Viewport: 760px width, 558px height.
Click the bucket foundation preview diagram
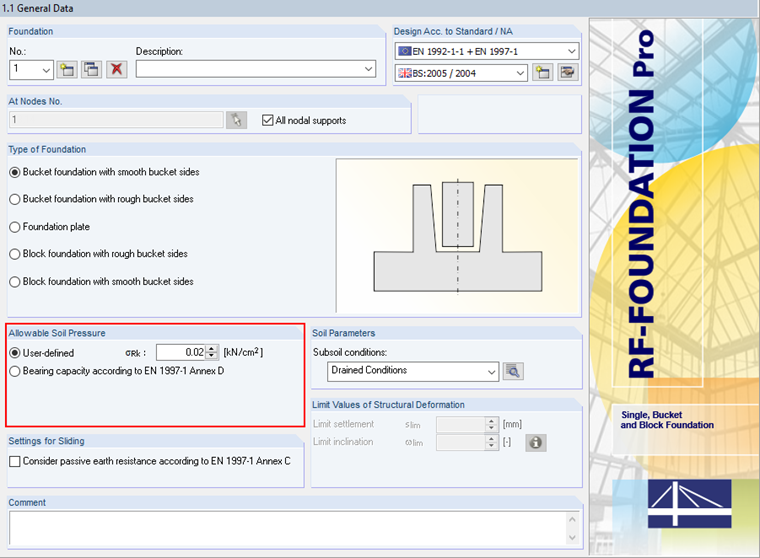click(458, 237)
